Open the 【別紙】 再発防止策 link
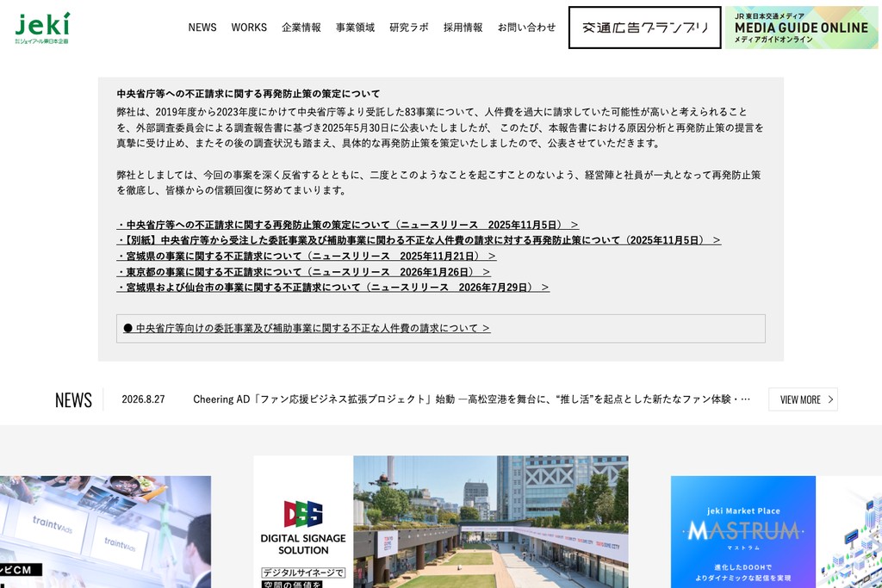The height and width of the screenshot is (588, 882). tap(419, 240)
